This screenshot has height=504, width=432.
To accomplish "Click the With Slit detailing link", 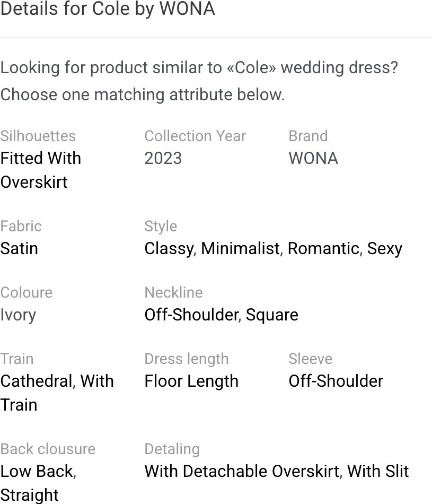I will [x=378, y=472].
